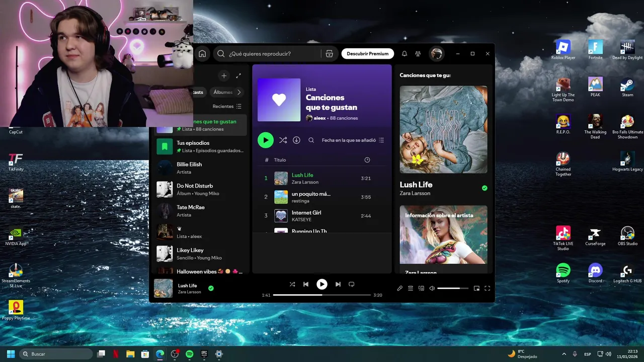
Task: Open Billie Eilish artist in the library
Action: 200,168
